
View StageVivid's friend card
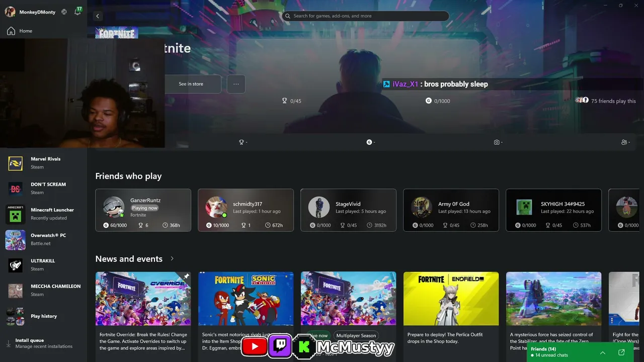click(349, 210)
